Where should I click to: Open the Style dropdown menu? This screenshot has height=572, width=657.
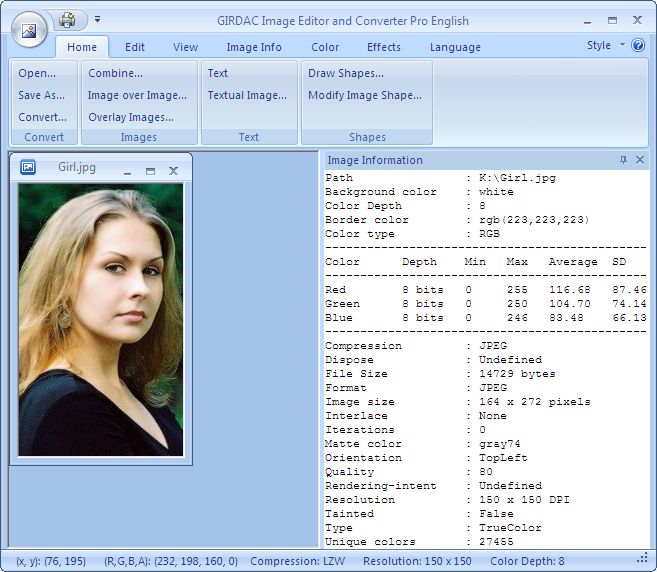pos(605,45)
